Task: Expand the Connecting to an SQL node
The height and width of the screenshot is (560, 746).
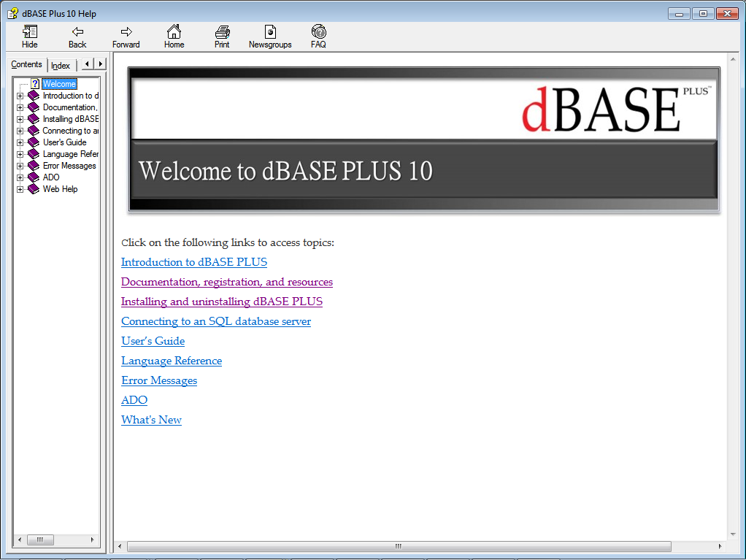Action: tap(20, 131)
